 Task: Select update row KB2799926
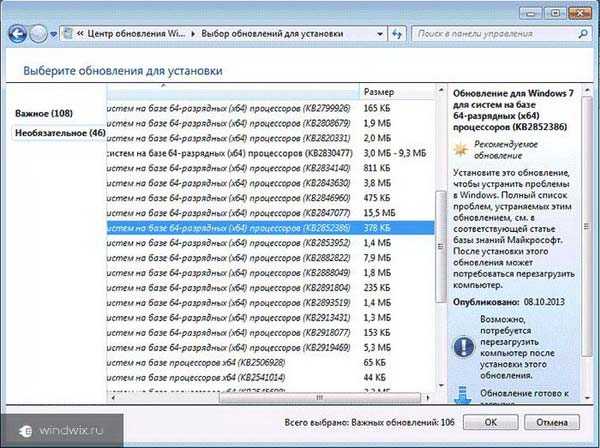click(271, 109)
